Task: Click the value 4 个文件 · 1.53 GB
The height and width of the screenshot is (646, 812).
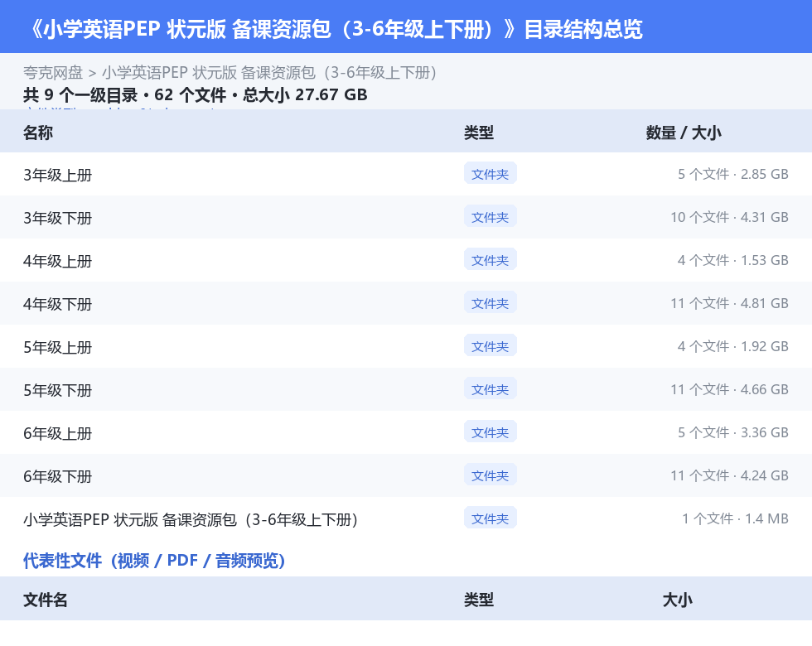Action: (x=732, y=260)
